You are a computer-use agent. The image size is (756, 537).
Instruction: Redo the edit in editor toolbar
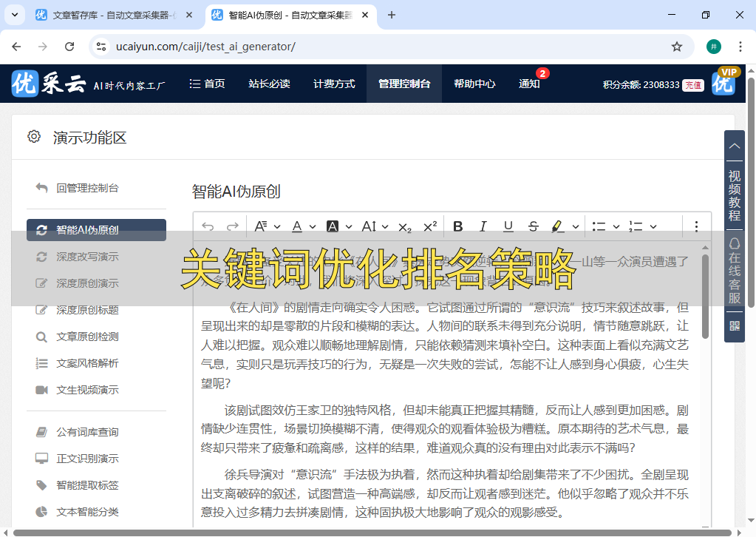(x=233, y=226)
